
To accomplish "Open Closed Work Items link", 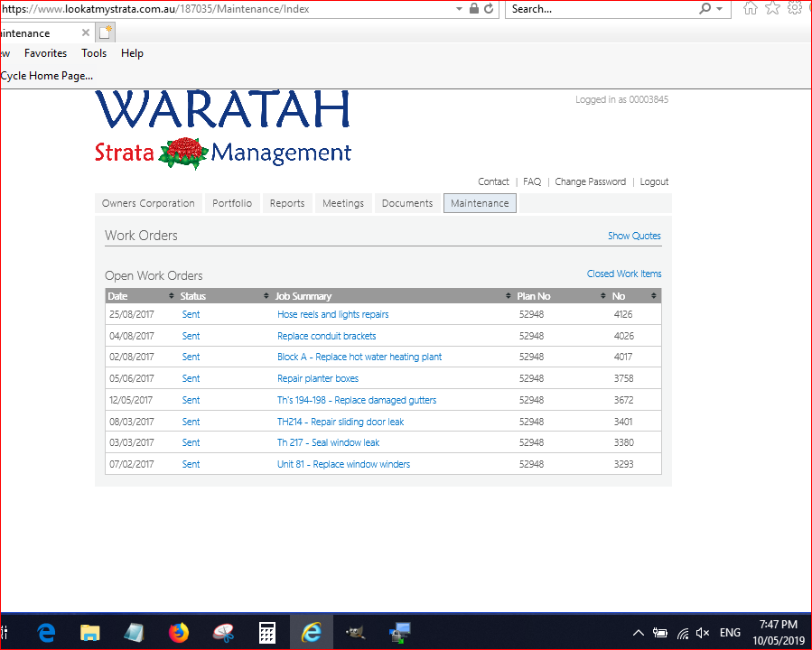I will (624, 274).
